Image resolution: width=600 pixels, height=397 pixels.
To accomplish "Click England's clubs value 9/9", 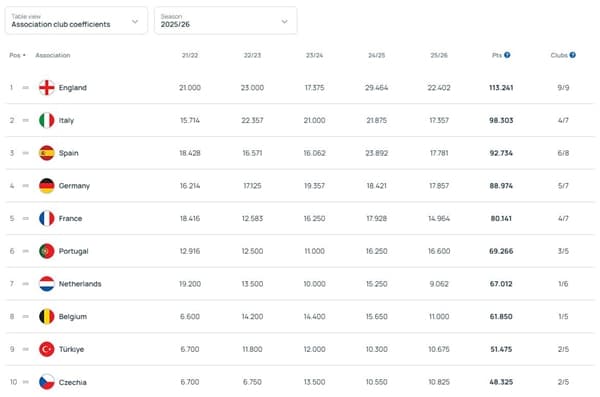I will [x=563, y=88].
